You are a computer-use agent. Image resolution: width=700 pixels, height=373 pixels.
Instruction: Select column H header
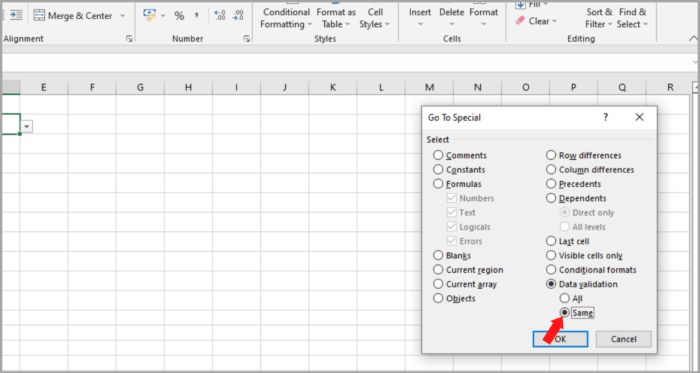(x=188, y=87)
